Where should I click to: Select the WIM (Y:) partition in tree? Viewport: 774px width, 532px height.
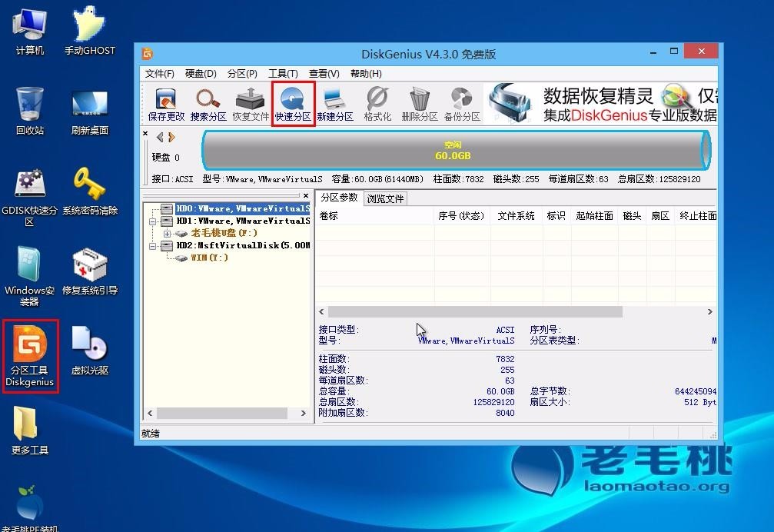(208, 258)
